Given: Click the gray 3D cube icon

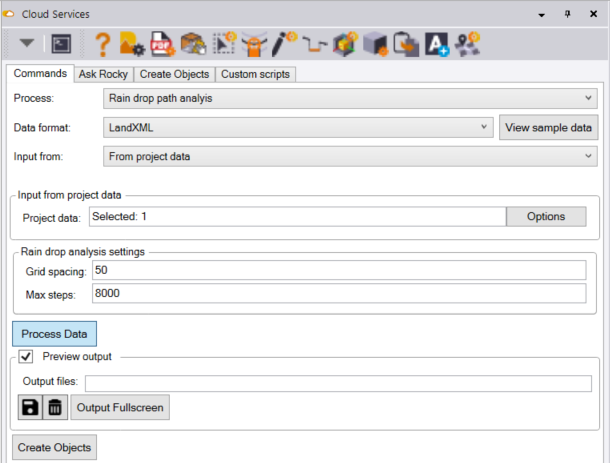Looking at the screenshot, I should [x=376, y=43].
